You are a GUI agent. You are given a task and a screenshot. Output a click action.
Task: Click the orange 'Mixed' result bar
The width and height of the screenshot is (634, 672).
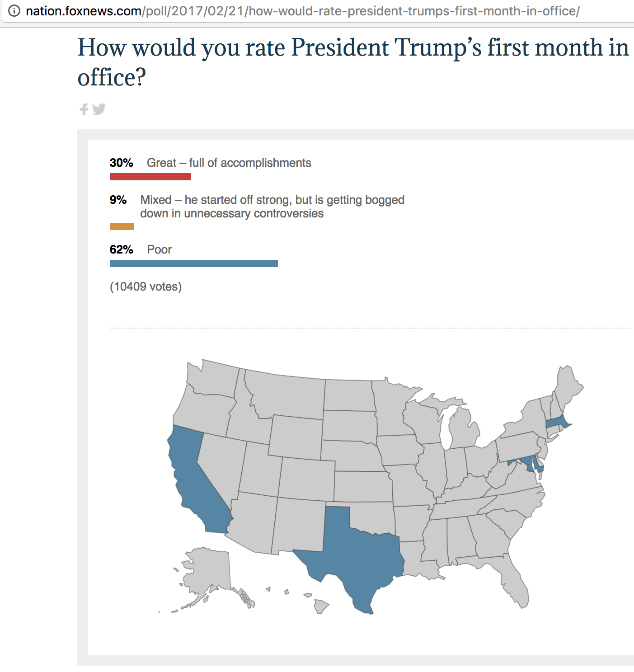(x=122, y=226)
